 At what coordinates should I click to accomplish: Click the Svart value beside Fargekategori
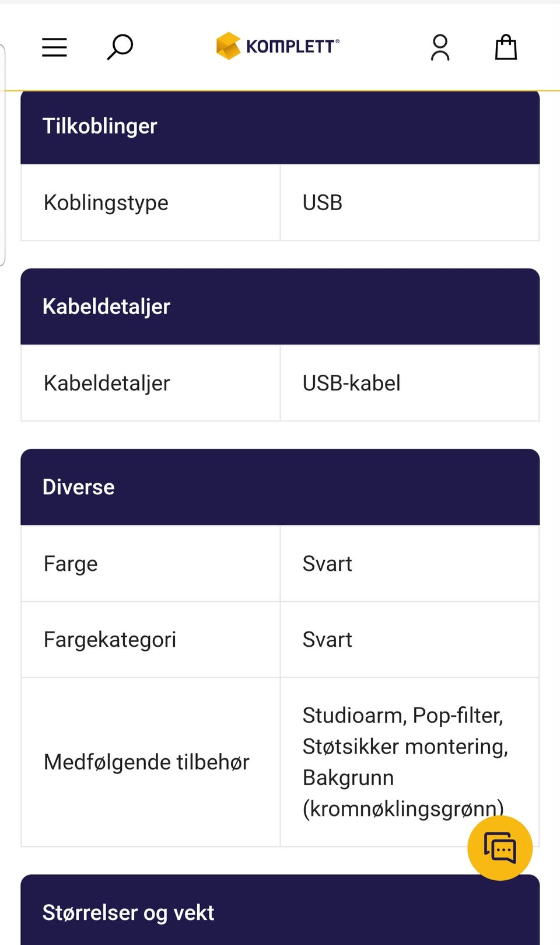tap(327, 640)
